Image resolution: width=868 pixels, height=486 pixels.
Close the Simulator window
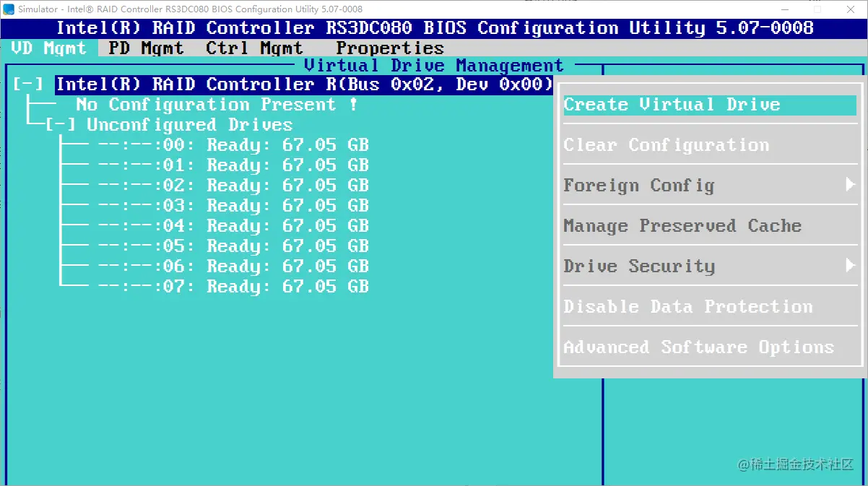(x=851, y=9)
